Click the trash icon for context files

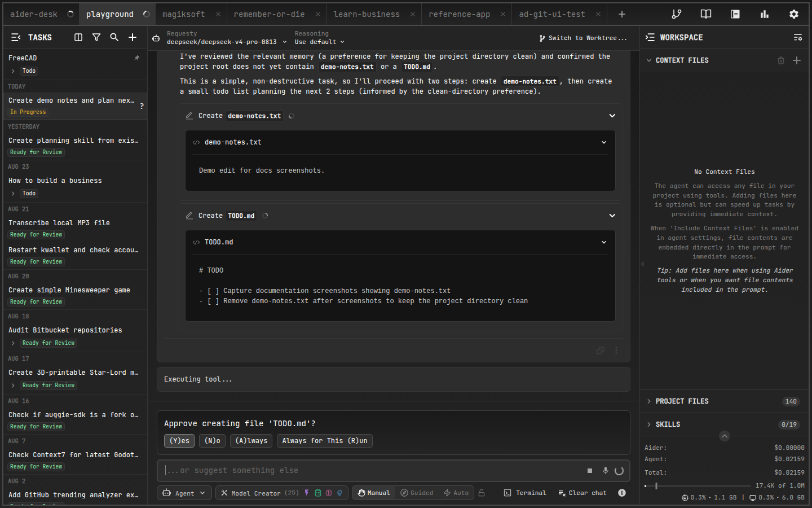pyautogui.click(x=781, y=60)
